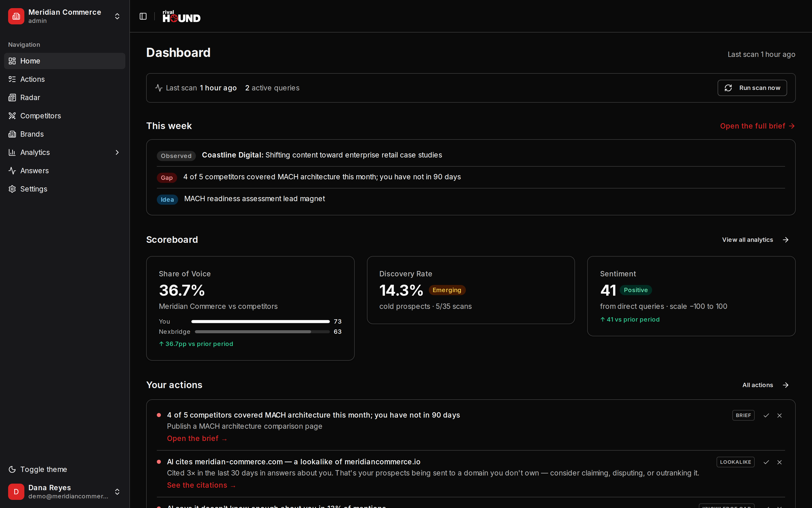
Task: Click the Analytics bar chart icon
Action: tap(12, 152)
